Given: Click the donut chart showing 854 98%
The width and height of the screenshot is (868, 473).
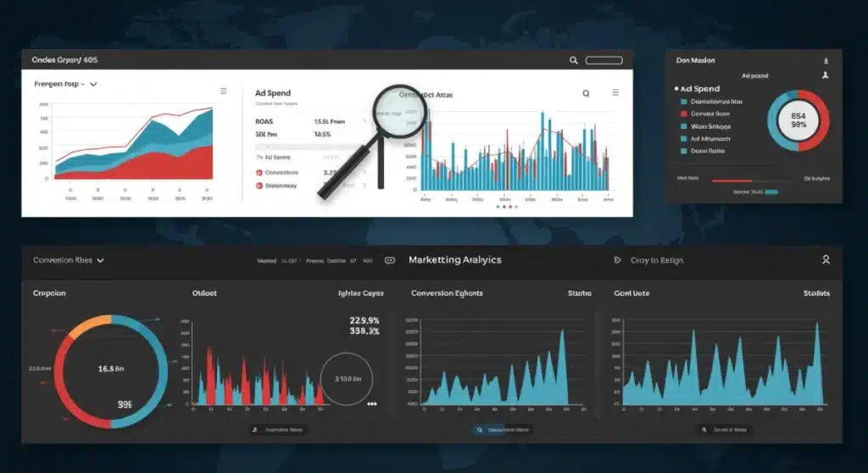Looking at the screenshot, I should (x=798, y=120).
